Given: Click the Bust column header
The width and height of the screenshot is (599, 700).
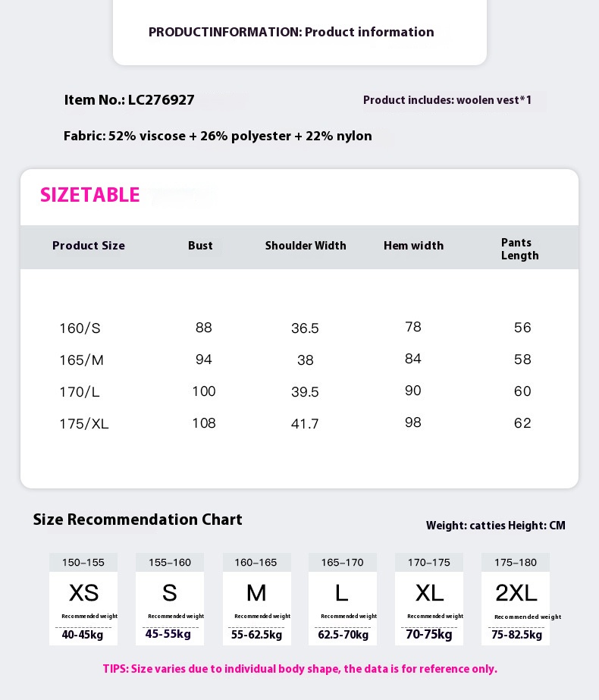Looking at the screenshot, I should 200,246.
